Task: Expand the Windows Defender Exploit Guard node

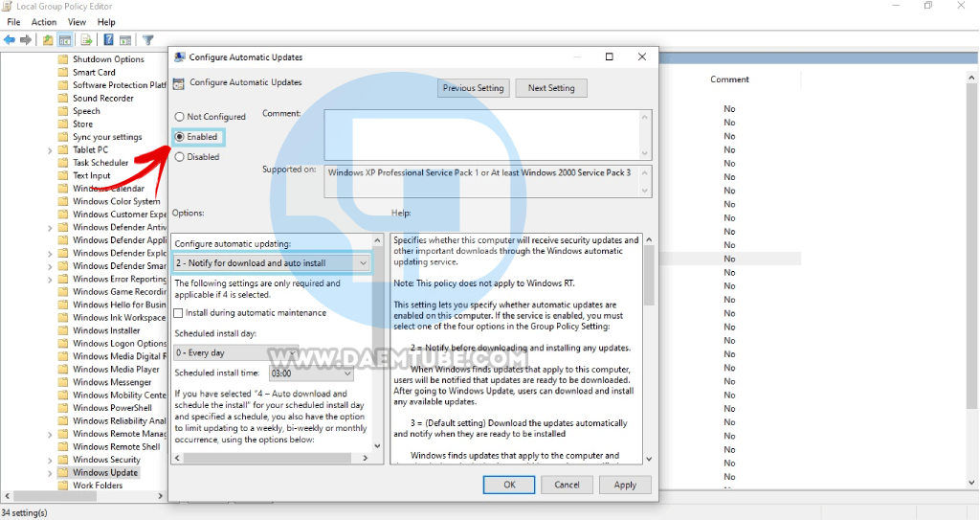Action: point(50,254)
